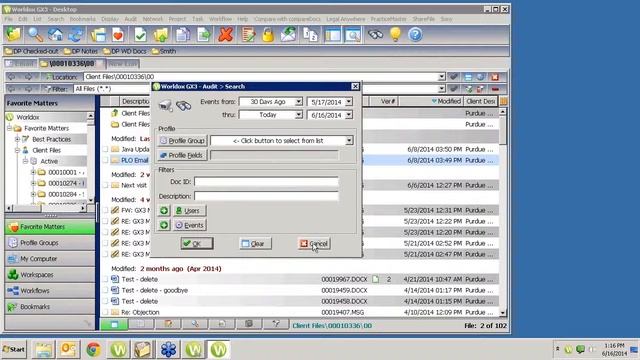Click the magnifying glass search toolbar icon

coord(35,35)
